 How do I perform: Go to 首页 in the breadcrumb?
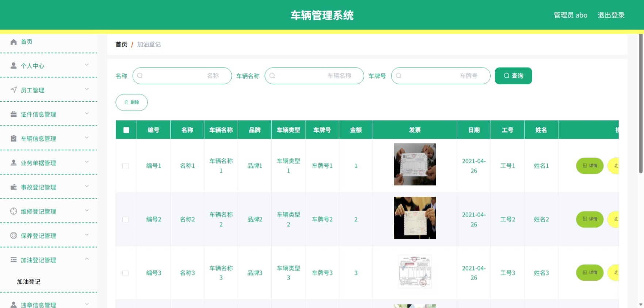121,44
